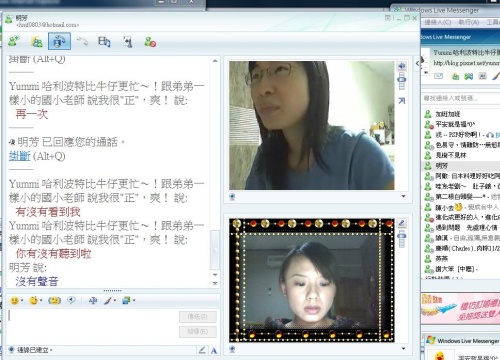
Task: Expand the emoticon picker dropdown arrow
Action: [22, 300]
